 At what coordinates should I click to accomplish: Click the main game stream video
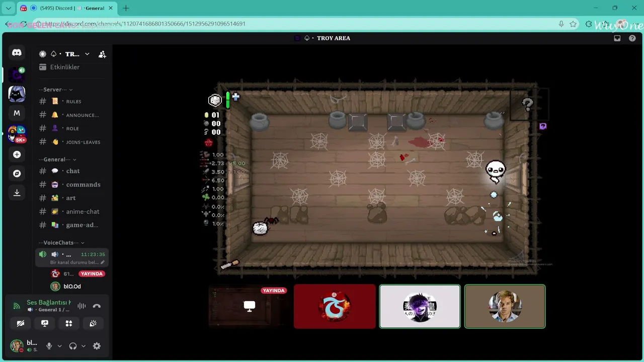pos(377,177)
